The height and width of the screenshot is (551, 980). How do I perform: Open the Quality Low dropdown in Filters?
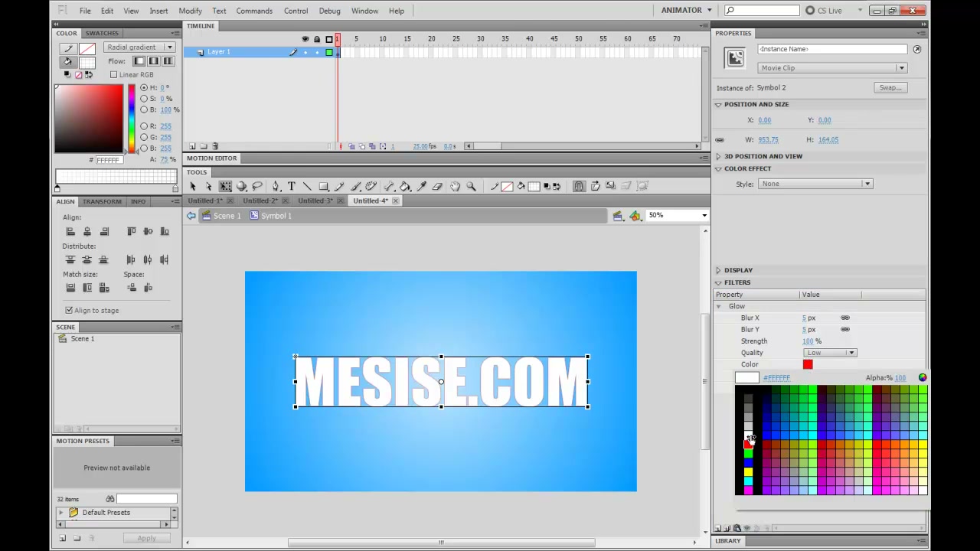click(x=829, y=353)
